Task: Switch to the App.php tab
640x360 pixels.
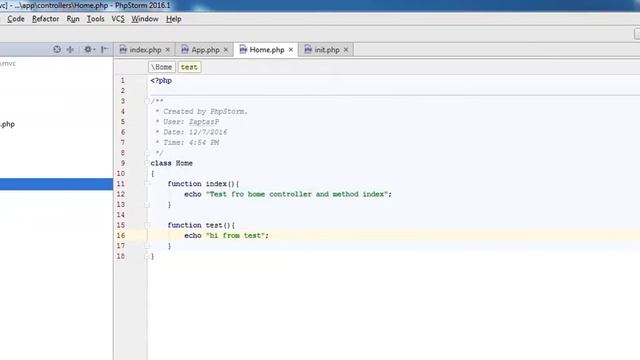Action: click(x=205, y=50)
